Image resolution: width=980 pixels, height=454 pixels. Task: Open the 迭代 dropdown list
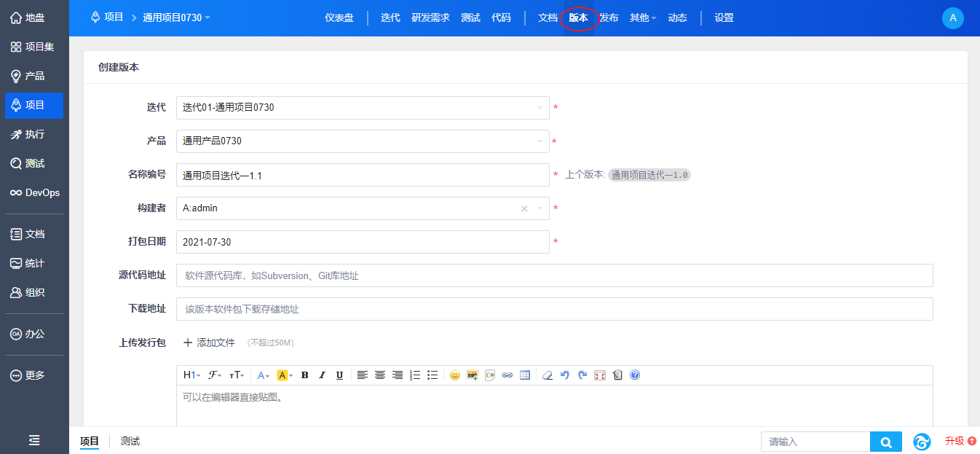tap(363, 108)
